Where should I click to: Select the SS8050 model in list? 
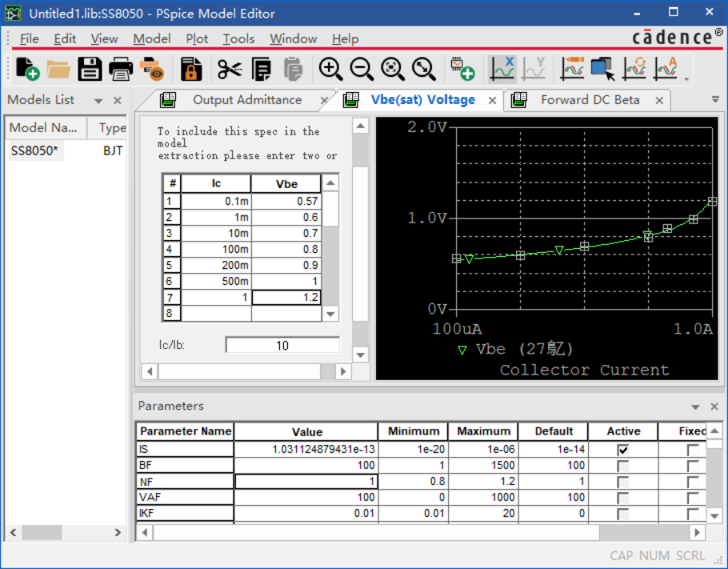(x=34, y=150)
